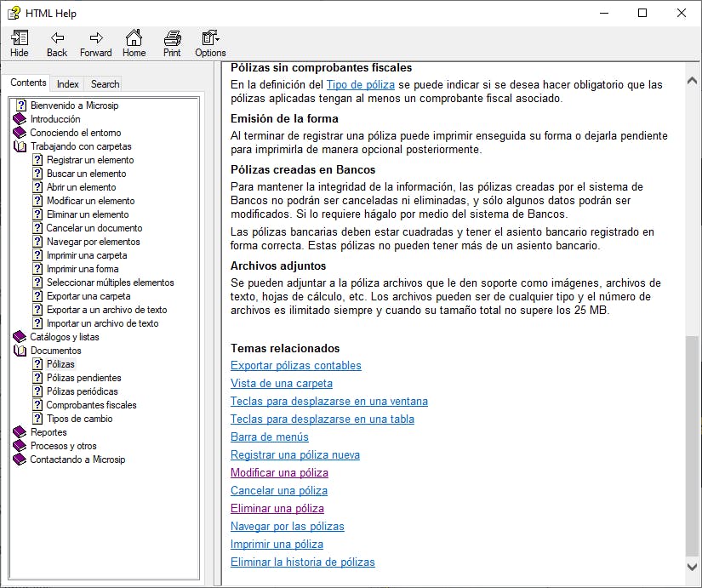This screenshot has height=588, width=702.
Task: Open the Imprimir una póliza link
Action: tap(277, 545)
